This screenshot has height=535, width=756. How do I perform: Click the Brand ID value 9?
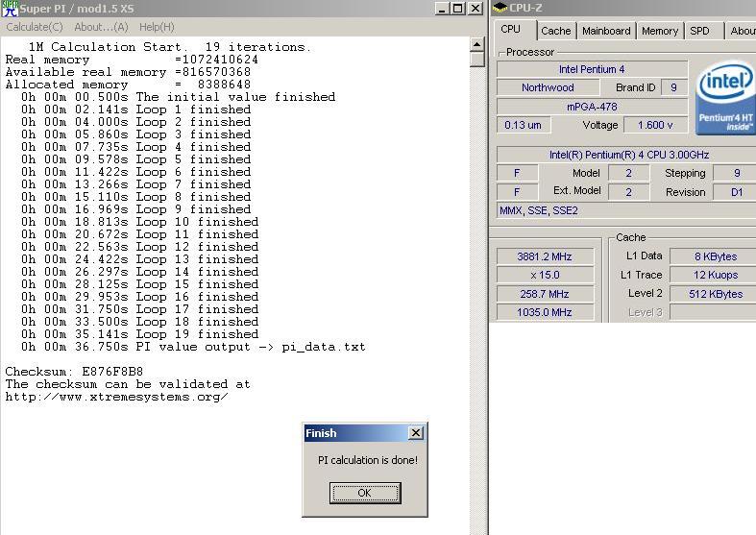[x=673, y=87]
